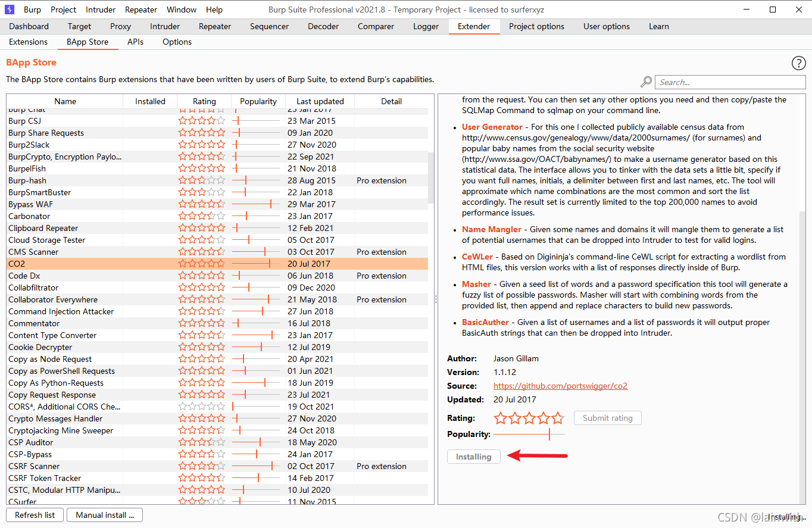Open the Project options tab
Image resolution: width=812 pixels, height=528 pixels.
tap(537, 26)
